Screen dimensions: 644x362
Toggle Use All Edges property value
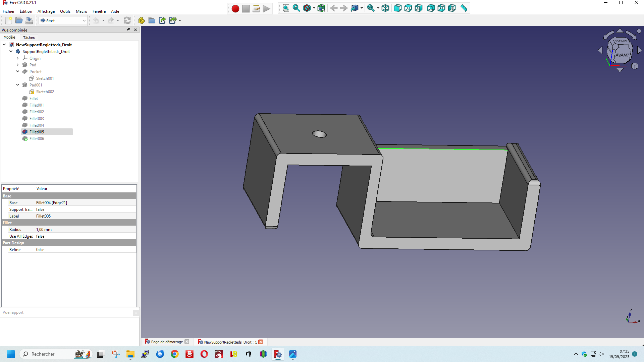tap(86, 236)
